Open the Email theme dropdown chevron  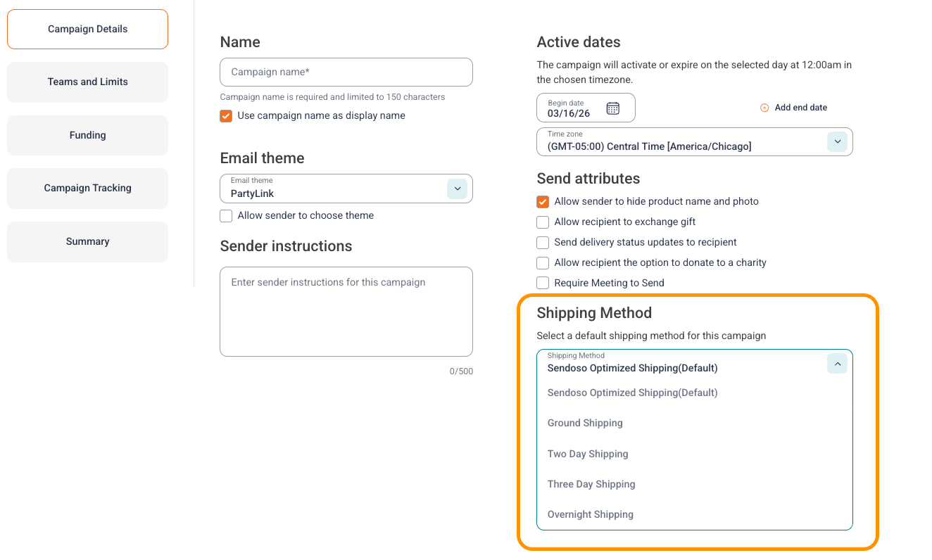click(x=457, y=189)
